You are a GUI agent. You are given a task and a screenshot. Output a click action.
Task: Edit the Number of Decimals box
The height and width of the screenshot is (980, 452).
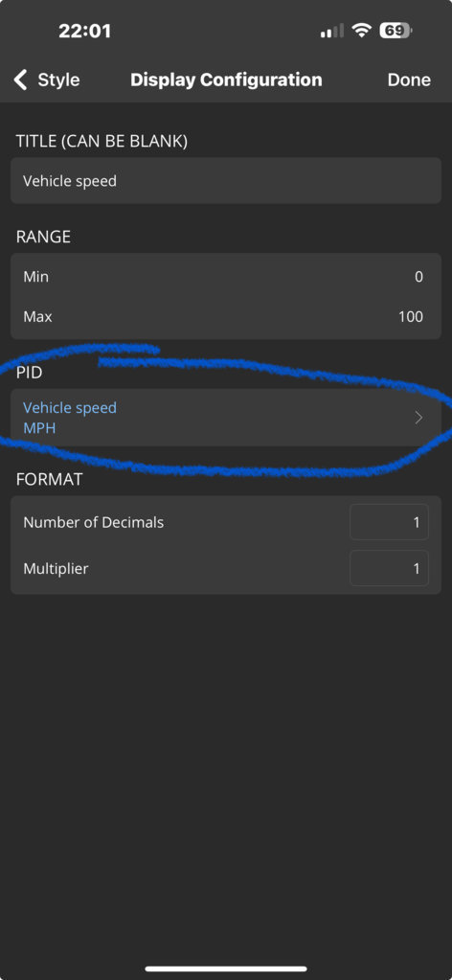click(x=389, y=522)
